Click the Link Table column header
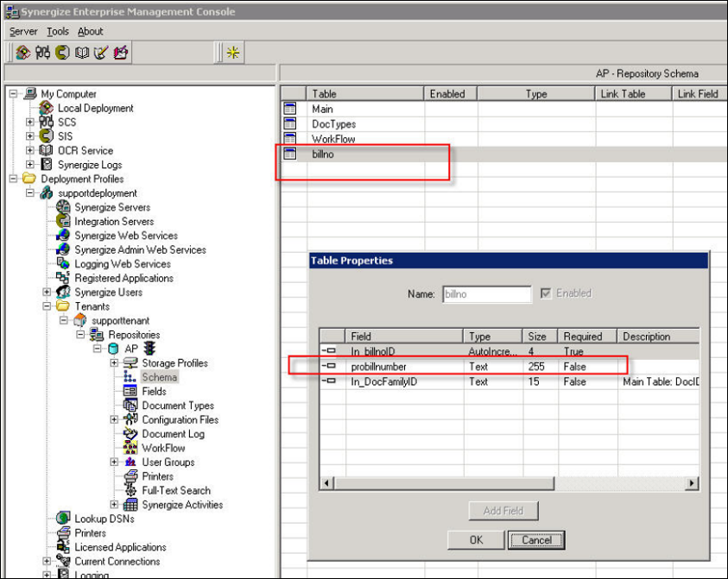Screen dimensions: 728x579 coord(633,94)
